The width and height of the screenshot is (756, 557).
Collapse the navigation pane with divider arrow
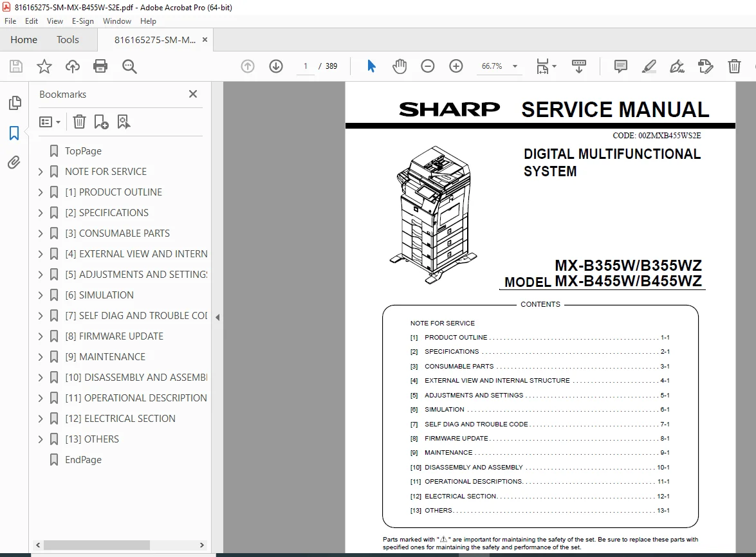pos(217,317)
